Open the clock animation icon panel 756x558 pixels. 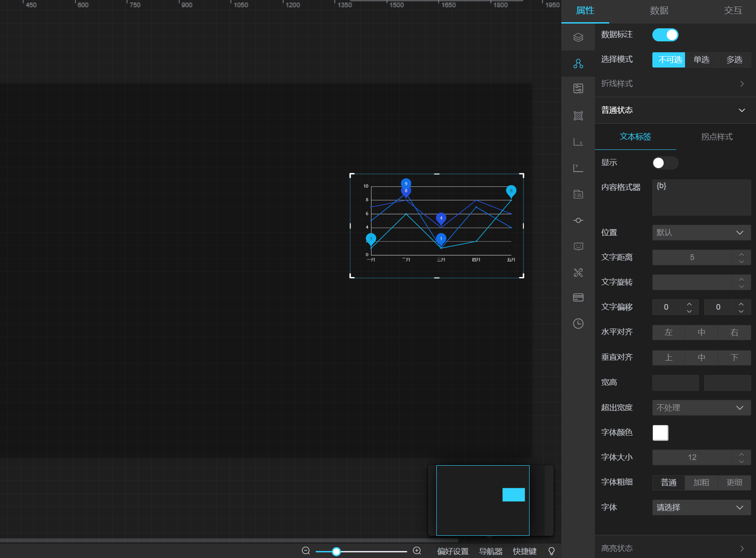pyautogui.click(x=578, y=324)
